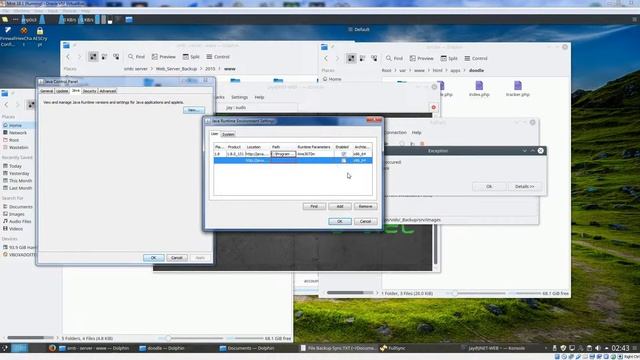Click the Add button in JRE Settings
The width and height of the screenshot is (640, 360).
tap(340, 206)
